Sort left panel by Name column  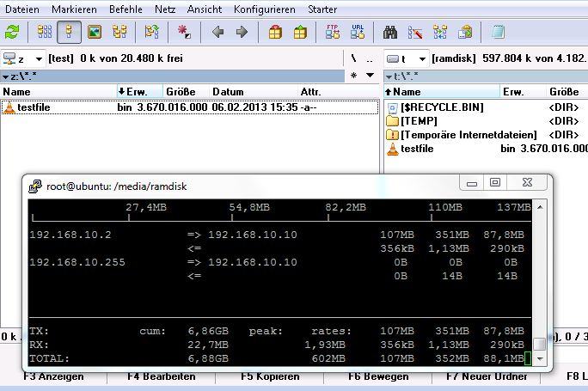click(58, 92)
